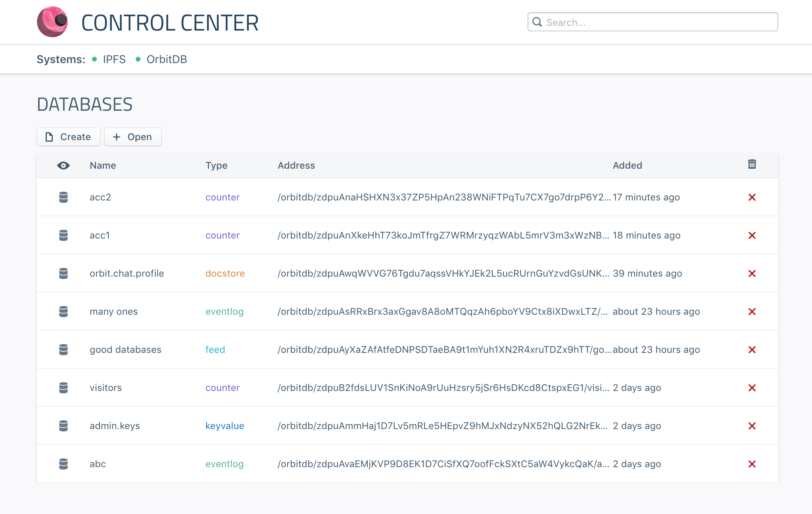This screenshot has width=812, height=514.
Task: Open the good databases entry
Action: 125,350
